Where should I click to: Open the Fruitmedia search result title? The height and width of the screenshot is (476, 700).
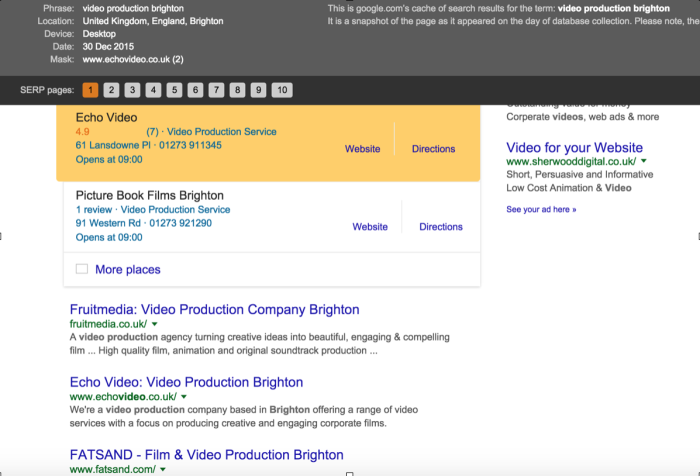coord(214,309)
